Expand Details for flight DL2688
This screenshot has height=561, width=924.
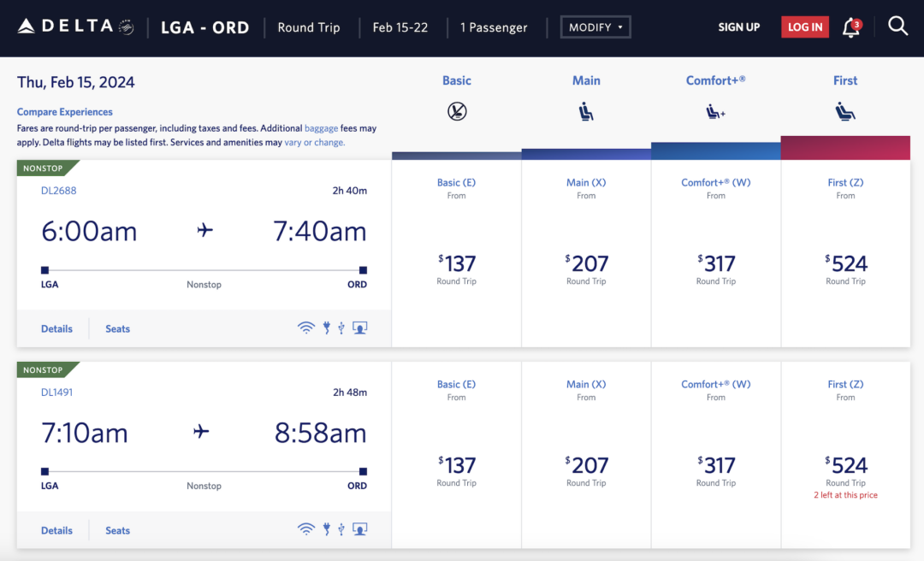click(x=56, y=328)
